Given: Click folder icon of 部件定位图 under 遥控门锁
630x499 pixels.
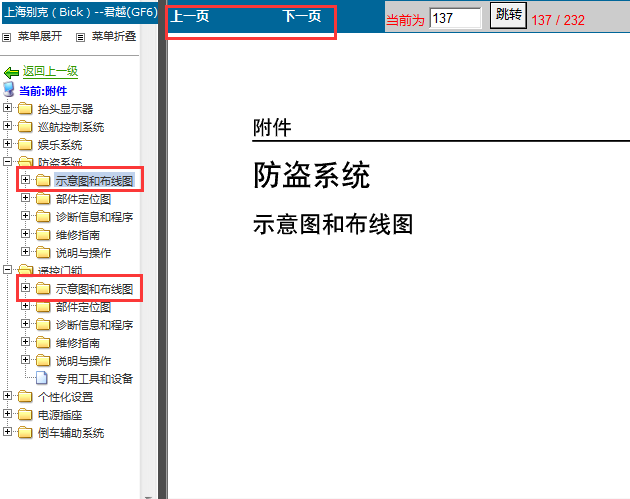Looking at the screenshot, I should point(43,307).
